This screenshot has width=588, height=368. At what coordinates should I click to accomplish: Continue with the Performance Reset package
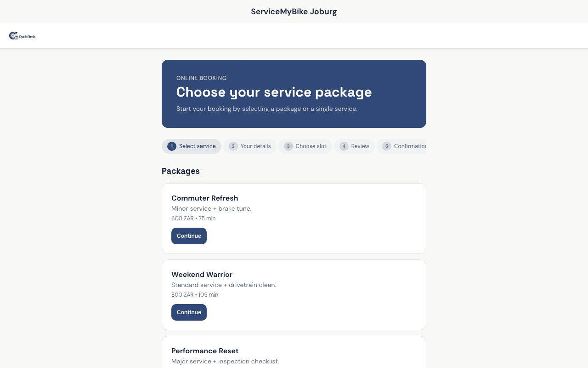pyautogui.click(x=189, y=366)
